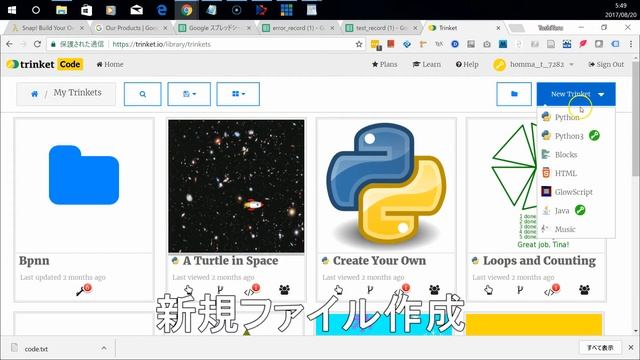Bookmark this page with star icon
The image size is (640, 360).
[359, 44]
